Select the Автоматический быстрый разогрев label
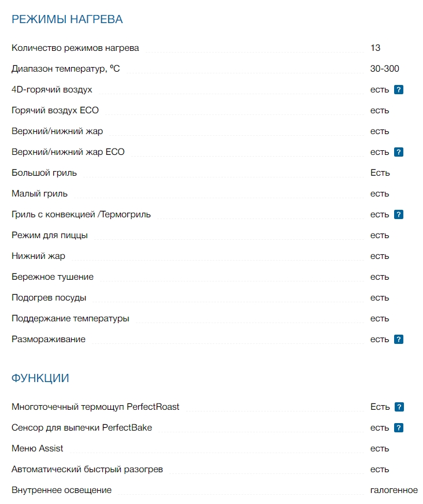The image size is (423, 504). pyautogui.click(x=87, y=469)
